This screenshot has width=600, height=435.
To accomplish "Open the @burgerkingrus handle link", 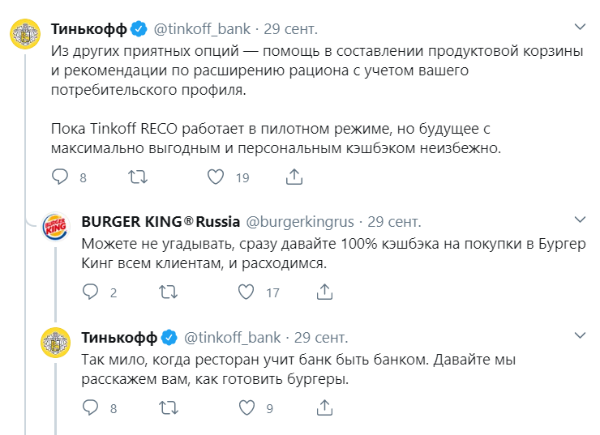I will point(300,221).
